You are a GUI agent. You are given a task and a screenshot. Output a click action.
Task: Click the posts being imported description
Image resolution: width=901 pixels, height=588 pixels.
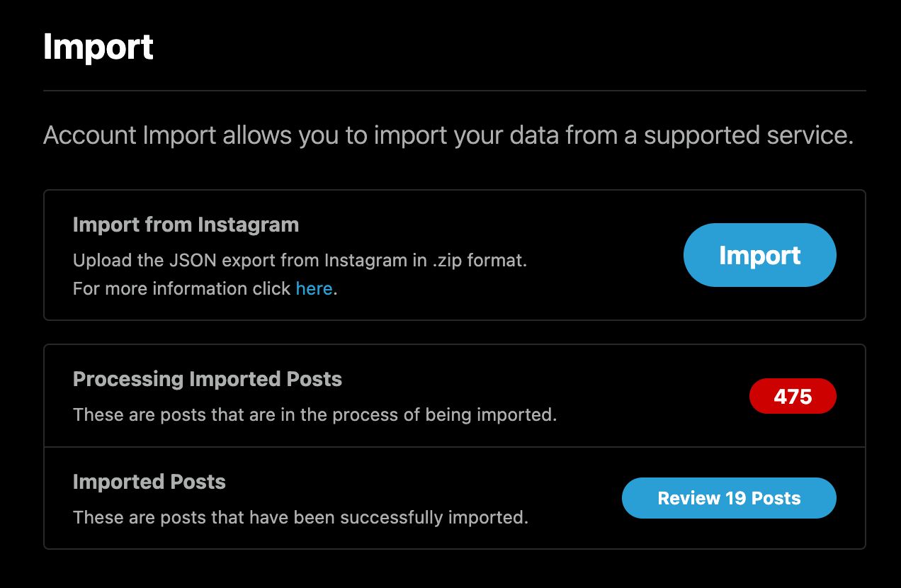point(314,414)
